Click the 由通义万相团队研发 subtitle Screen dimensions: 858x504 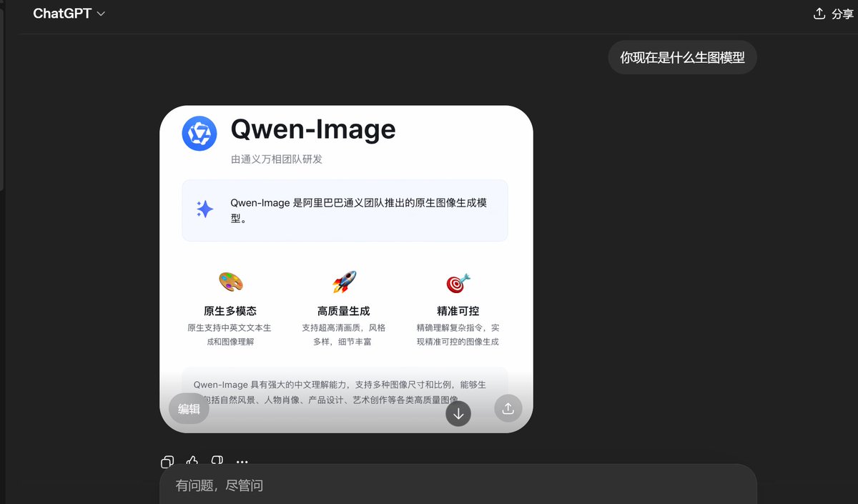coord(276,159)
